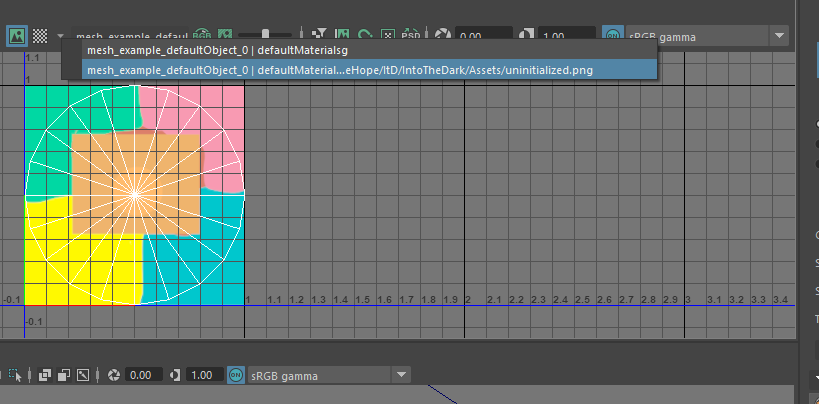Click the second stacked squares icon in lower toolbar
819x404 pixels.
pos(64,375)
